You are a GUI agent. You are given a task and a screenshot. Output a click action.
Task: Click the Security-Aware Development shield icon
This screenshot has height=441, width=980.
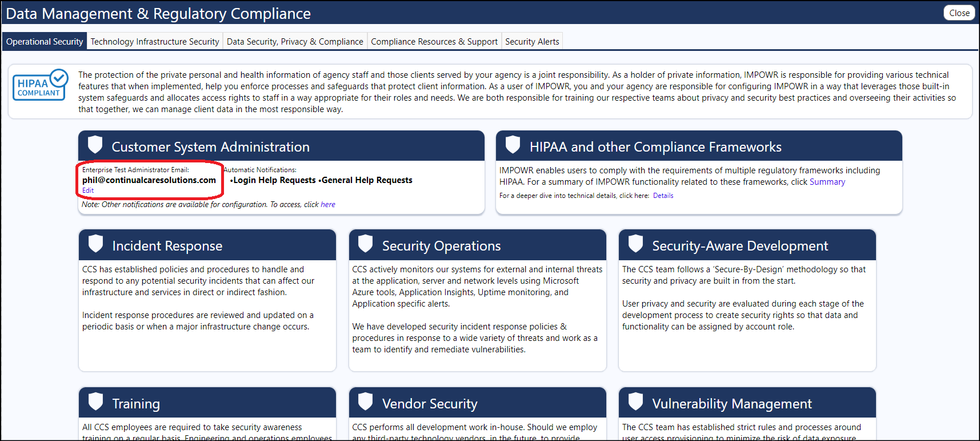636,244
